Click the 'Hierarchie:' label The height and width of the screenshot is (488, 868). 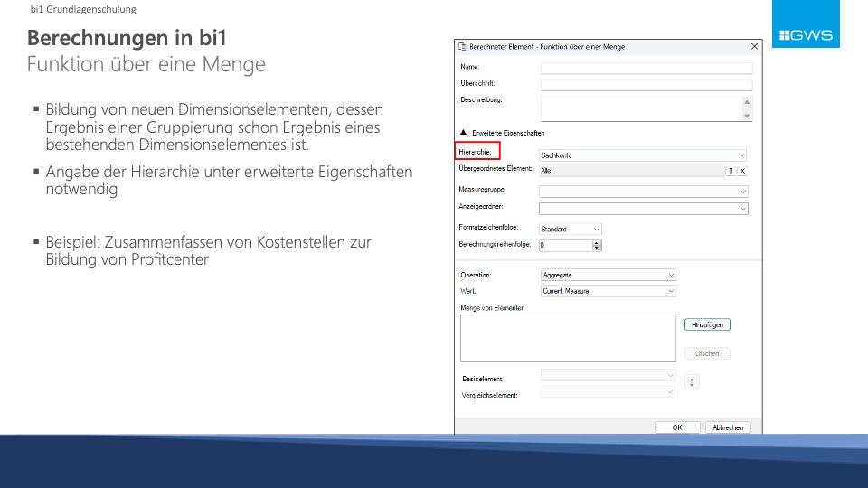(475, 152)
